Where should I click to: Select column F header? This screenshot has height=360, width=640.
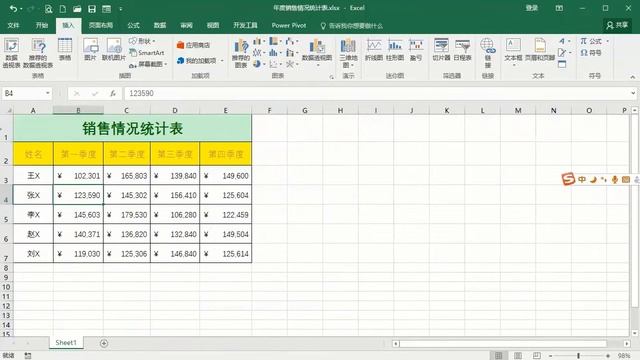(269, 110)
